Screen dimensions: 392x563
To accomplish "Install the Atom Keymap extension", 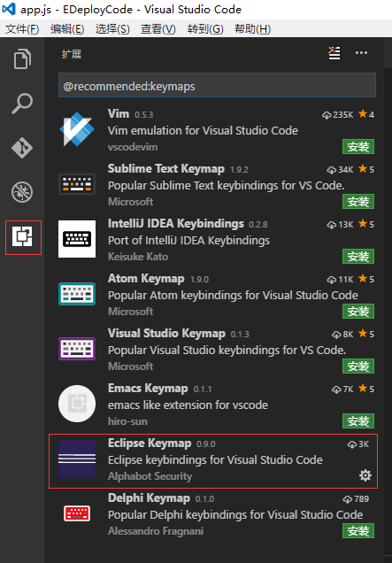I will coord(358,312).
